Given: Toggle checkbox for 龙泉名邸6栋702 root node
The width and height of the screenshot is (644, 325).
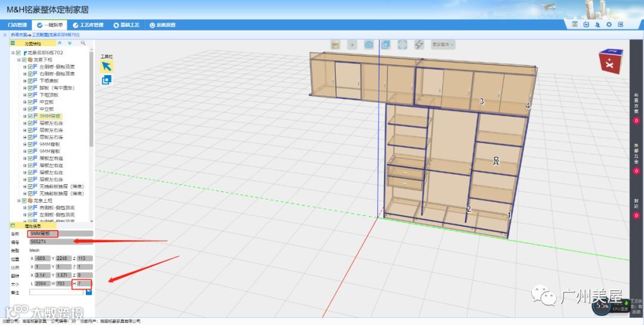Looking at the screenshot, I should tap(18, 52).
